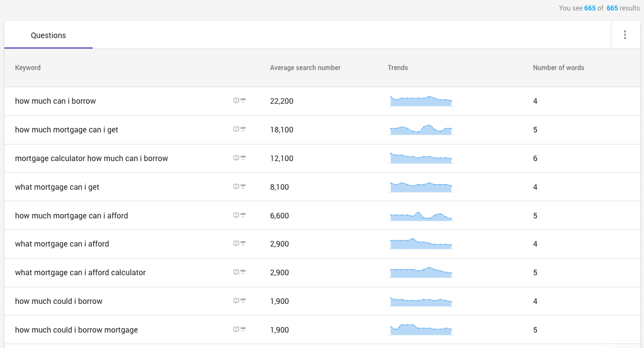Screen dimensions: 644x348
Task: Click the 6,600 search volume value
Action: [279, 216]
